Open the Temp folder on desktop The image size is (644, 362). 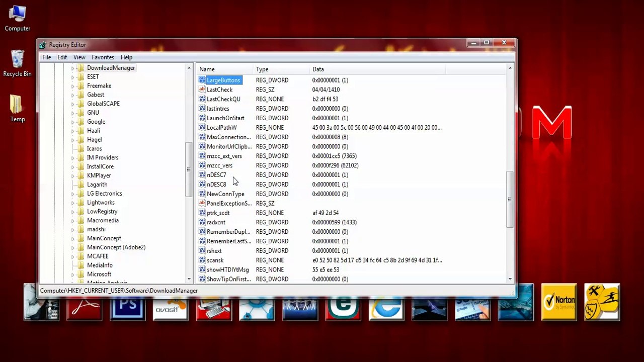17,108
